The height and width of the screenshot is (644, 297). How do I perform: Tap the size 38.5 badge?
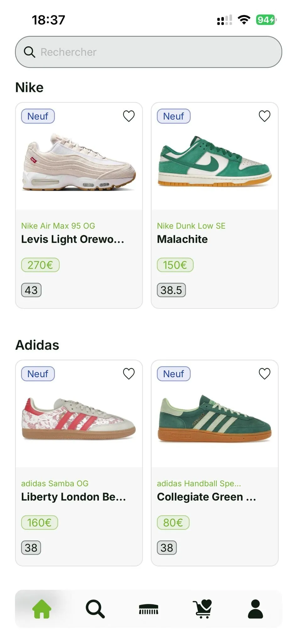pos(171,290)
